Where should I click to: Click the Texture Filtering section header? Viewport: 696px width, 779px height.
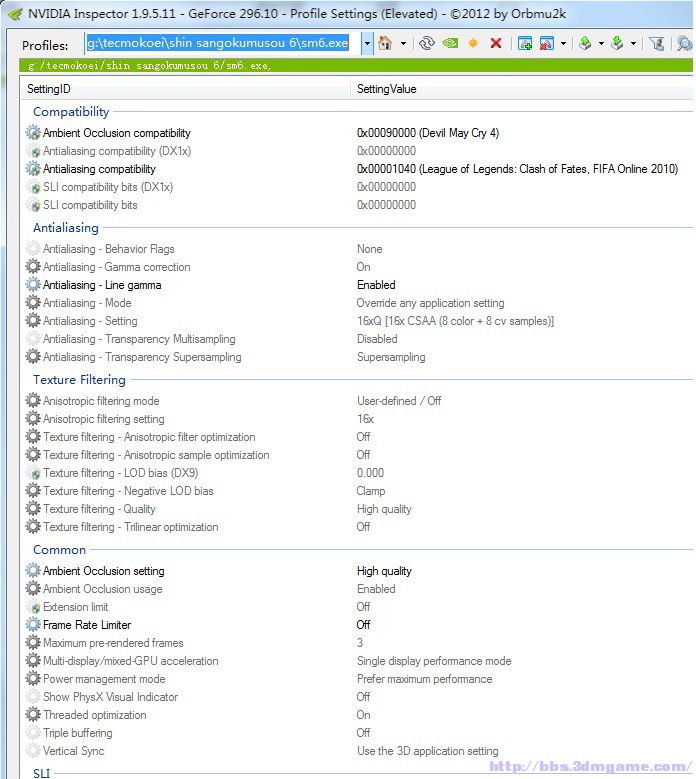click(x=79, y=380)
